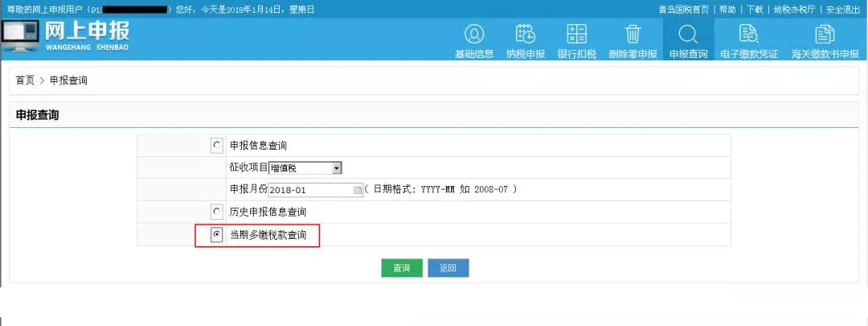Open calendar picker beside 申报月份 field
The height and width of the screenshot is (326, 868).
(x=358, y=190)
